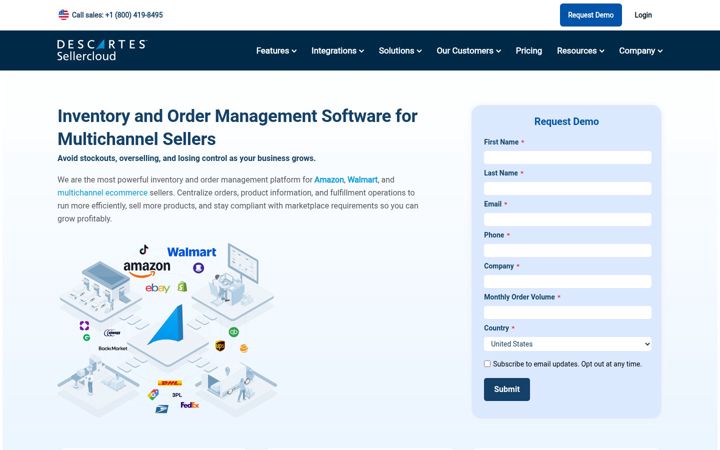The width and height of the screenshot is (720, 450).
Task: Click the Avoid stockouts, overselling tagline
Action: 186,158
